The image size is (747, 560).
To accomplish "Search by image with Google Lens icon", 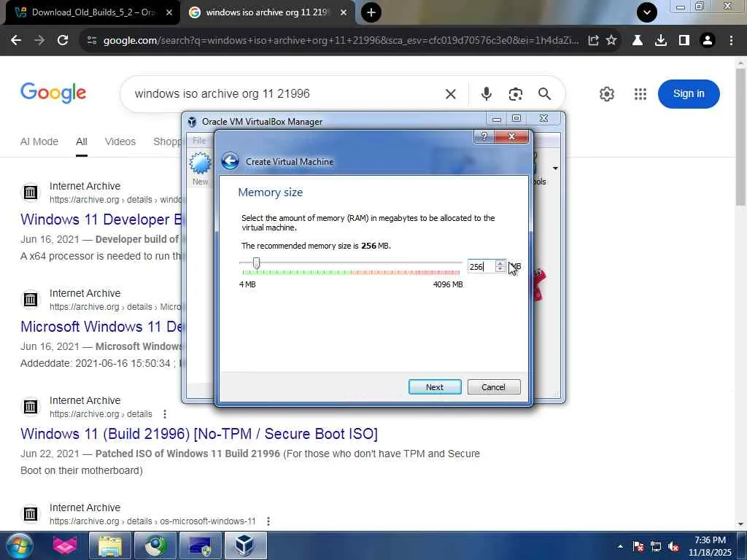I will point(516,94).
